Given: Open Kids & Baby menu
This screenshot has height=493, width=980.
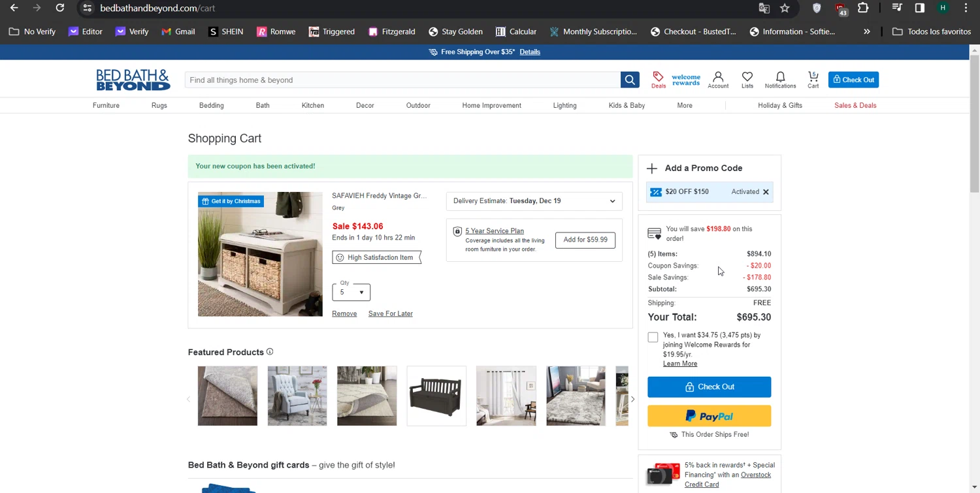Looking at the screenshot, I should coord(627,105).
